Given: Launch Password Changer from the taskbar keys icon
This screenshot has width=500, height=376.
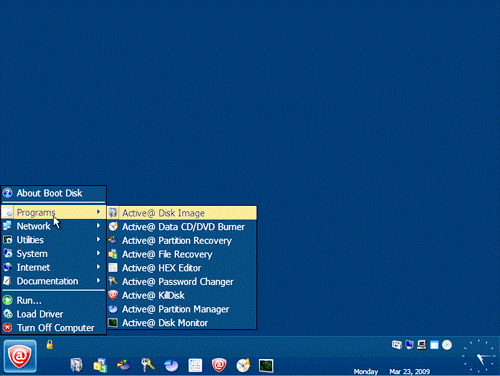Looking at the screenshot, I should click(x=148, y=365).
